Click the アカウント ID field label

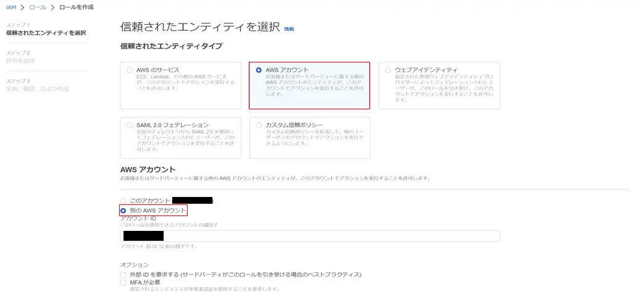click(x=138, y=218)
